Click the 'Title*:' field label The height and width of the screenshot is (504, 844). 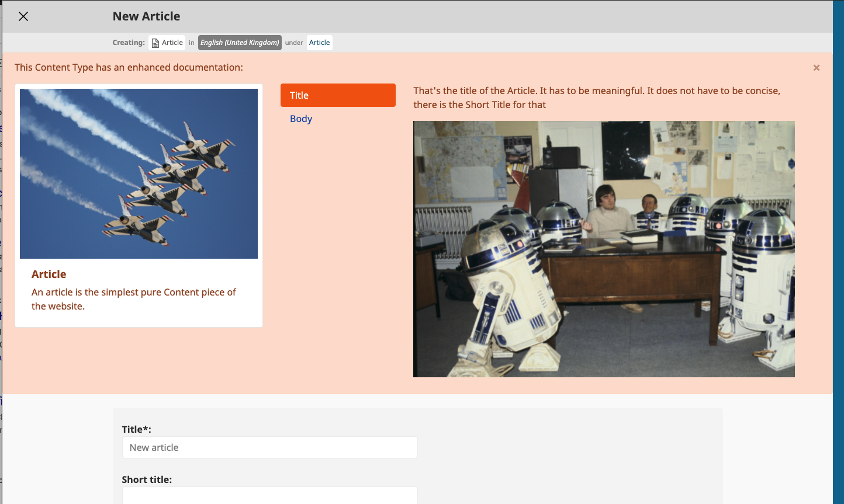coord(136,429)
